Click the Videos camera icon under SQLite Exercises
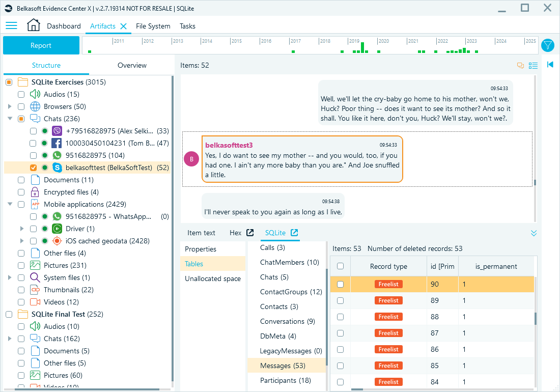 (35, 302)
